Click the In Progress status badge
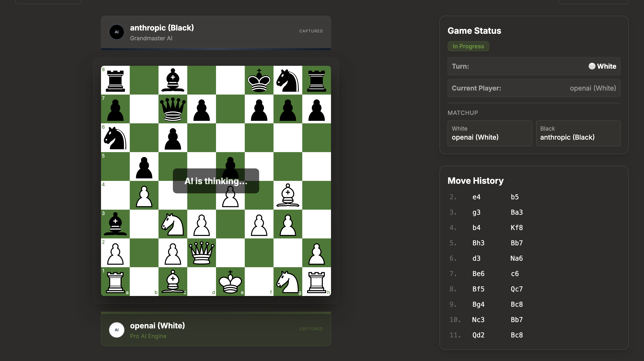The image size is (644, 361). 468,46
